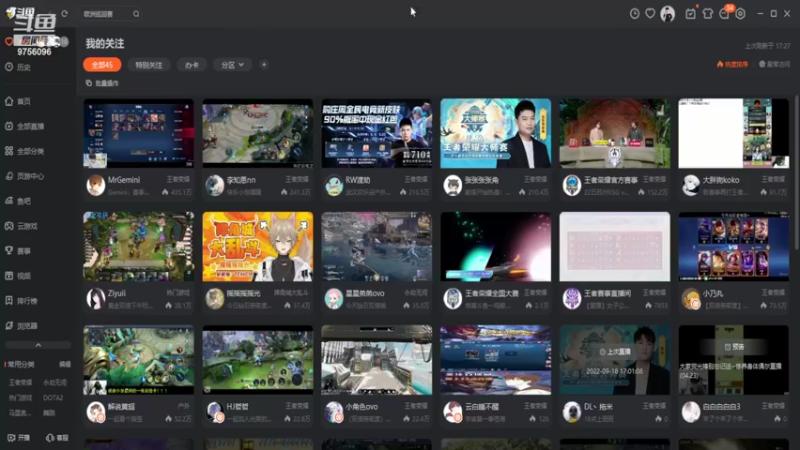Select the 全部45 all tab
Screen dimensions: 800x450
(x=102, y=65)
